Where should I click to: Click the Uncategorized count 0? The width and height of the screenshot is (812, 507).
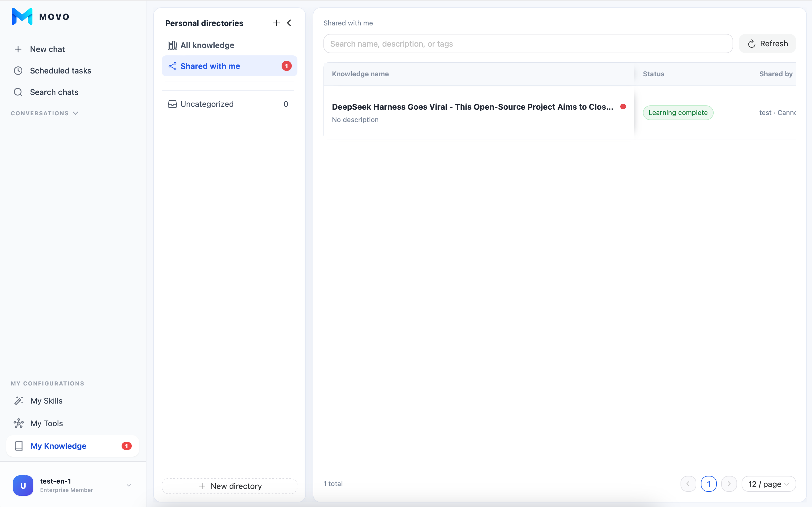pyautogui.click(x=286, y=104)
